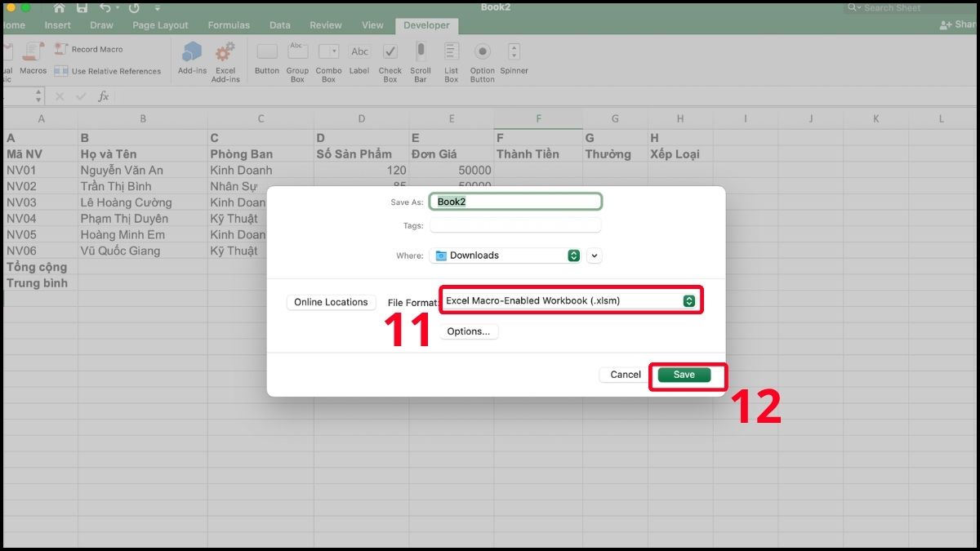Select column J header
Viewport: 980px width, 551px height.
(x=811, y=119)
